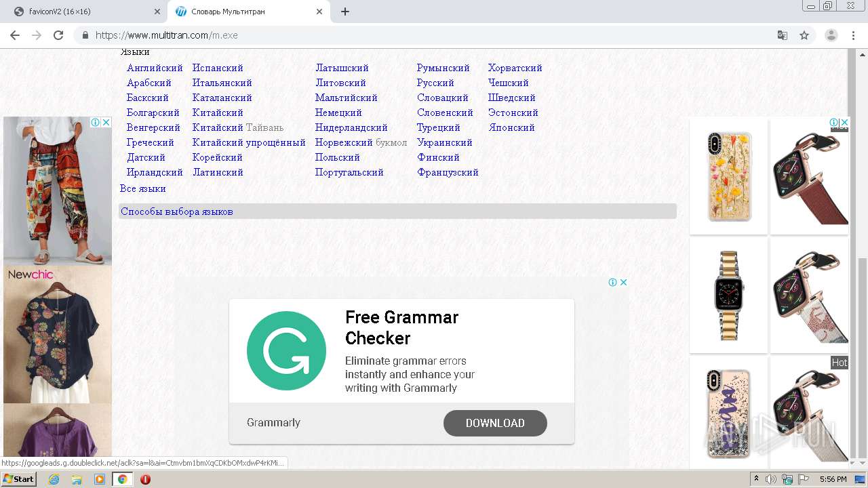Reload the page with the refresh icon
Screen dimensions: 868x488
(58, 35)
